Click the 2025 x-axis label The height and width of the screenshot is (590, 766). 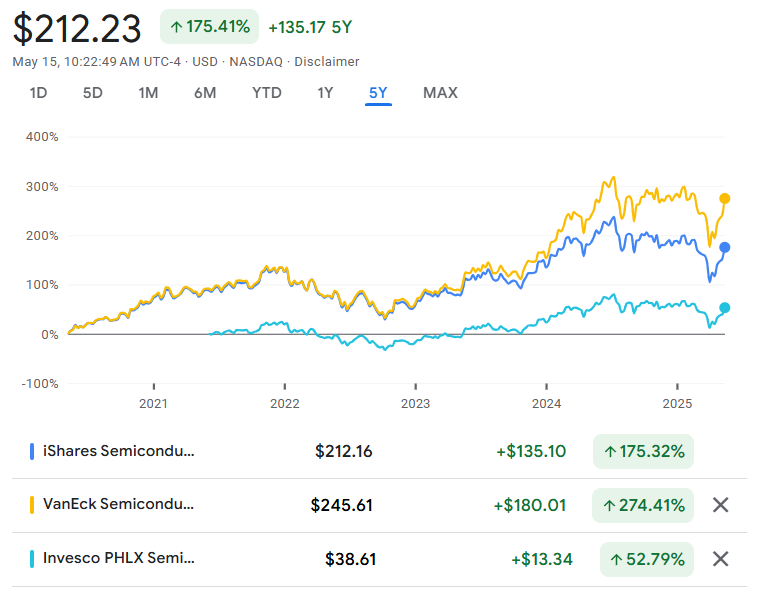point(678,403)
